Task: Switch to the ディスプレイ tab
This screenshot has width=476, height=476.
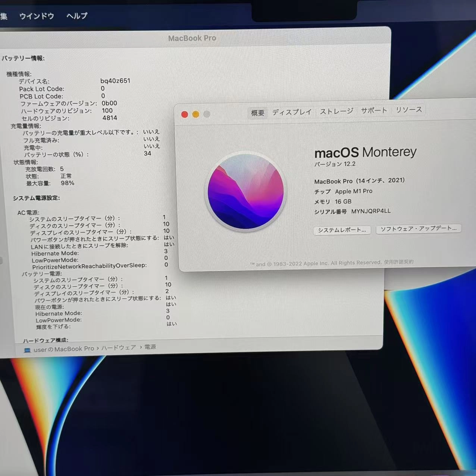Action: pyautogui.click(x=292, y=110)
